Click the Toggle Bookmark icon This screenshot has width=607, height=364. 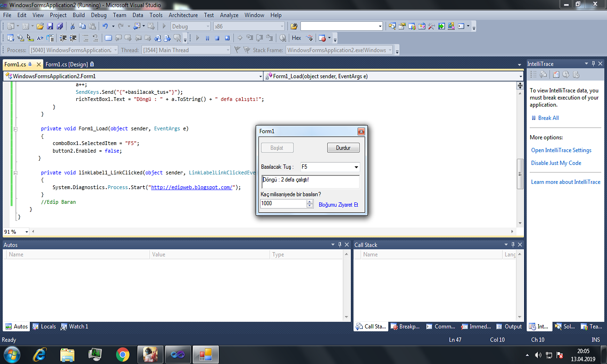coord(108,38)
